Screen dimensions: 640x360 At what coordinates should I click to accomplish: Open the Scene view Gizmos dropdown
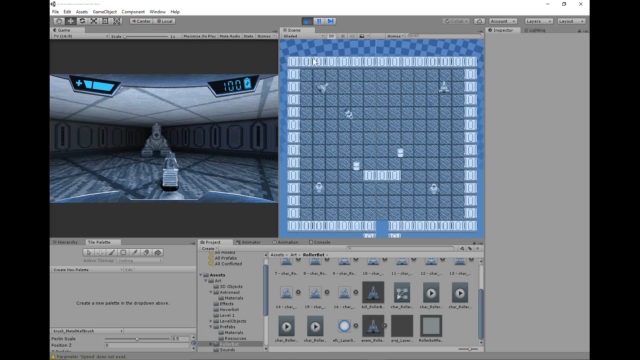click(396, 36)
